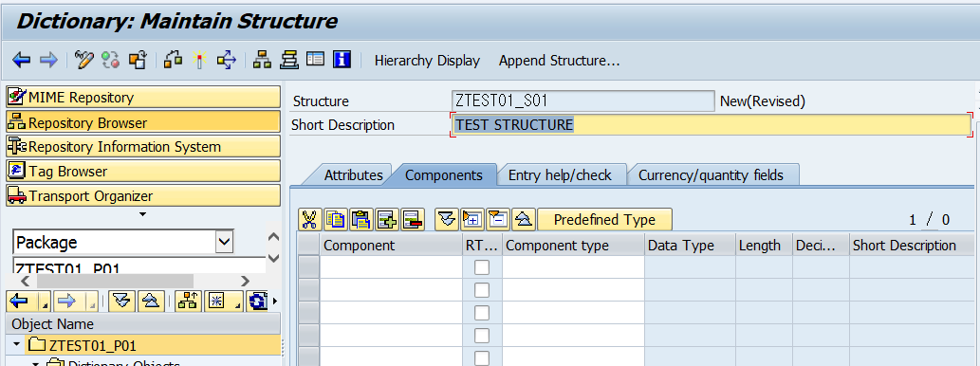Cut row with the scissors icon
The height and width of the screenshot is (366, 980).
[309, 219]
